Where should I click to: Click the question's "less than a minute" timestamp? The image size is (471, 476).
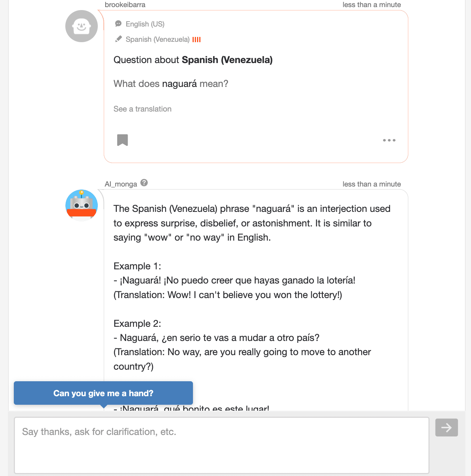(x=372, y=5)
